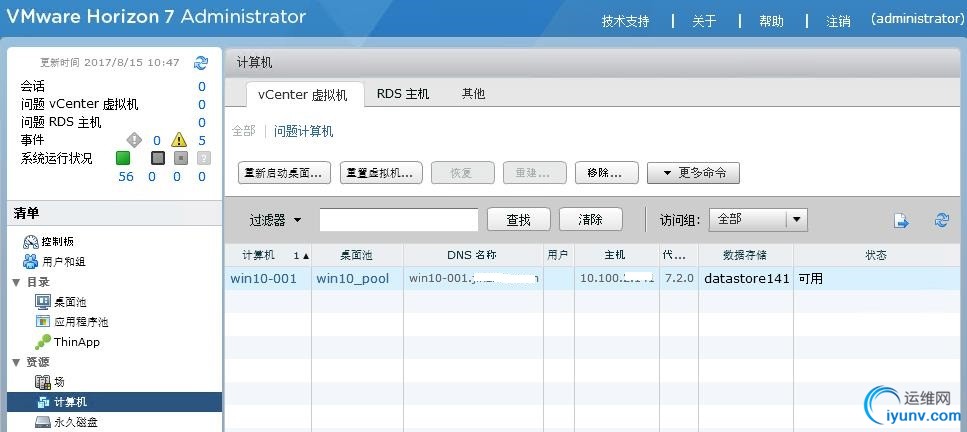Open the 帮助 link
967x432 pixels.
771,21
